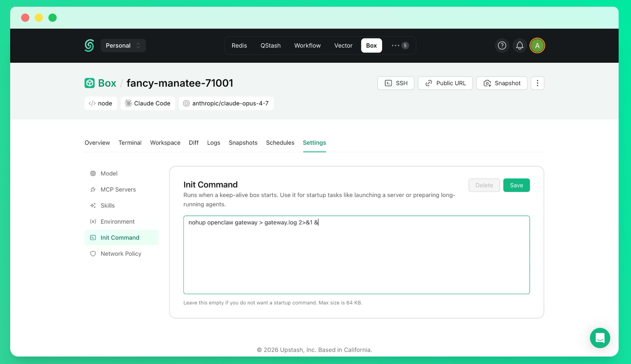Open the Public URL button

445,83
